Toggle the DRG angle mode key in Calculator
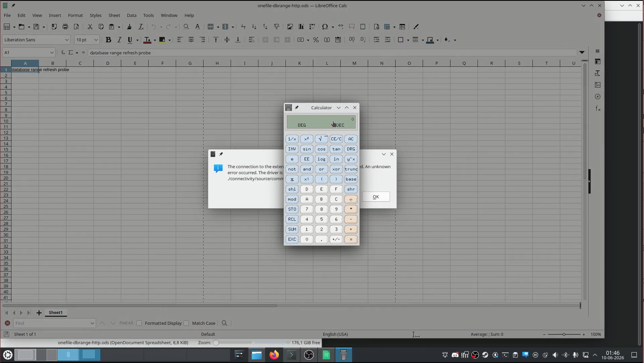Viewport: 644px width, 363px height. point(351,149)
